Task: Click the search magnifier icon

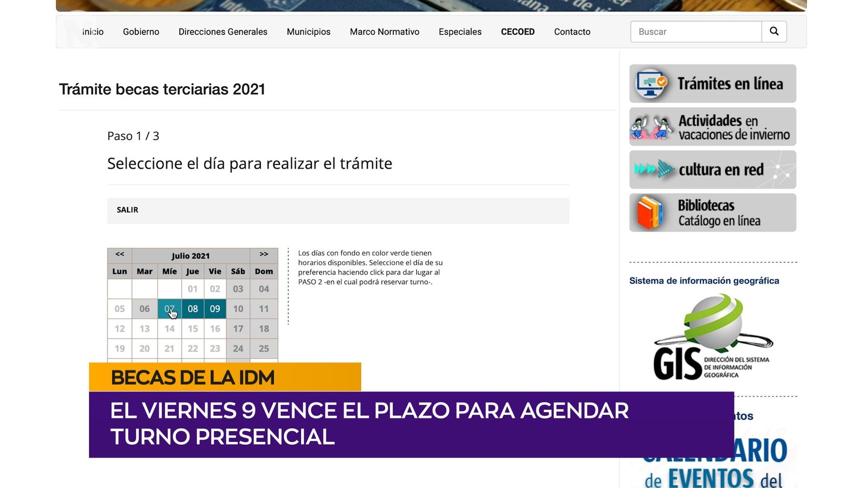Action: coord(774,31)
